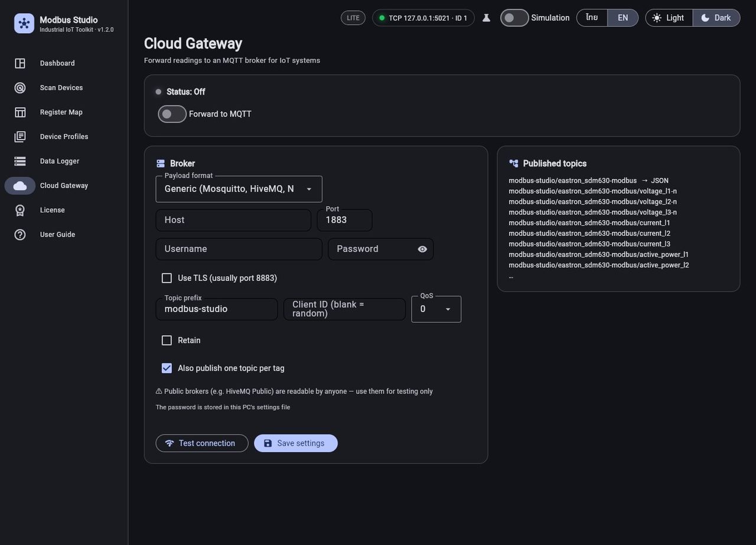
Task: Click the Status: Off text
Action: pos(186,92)
